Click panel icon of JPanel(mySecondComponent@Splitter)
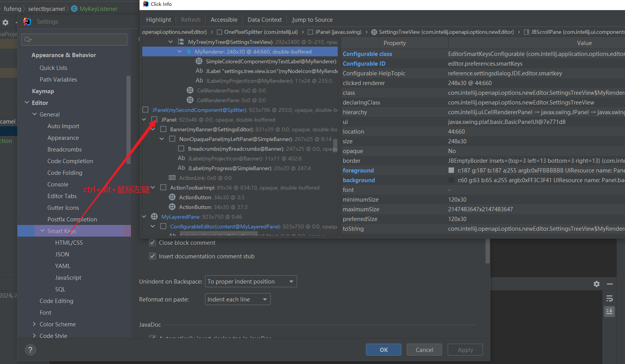Screen dimensions: 625x364 (x=145, y=110)
